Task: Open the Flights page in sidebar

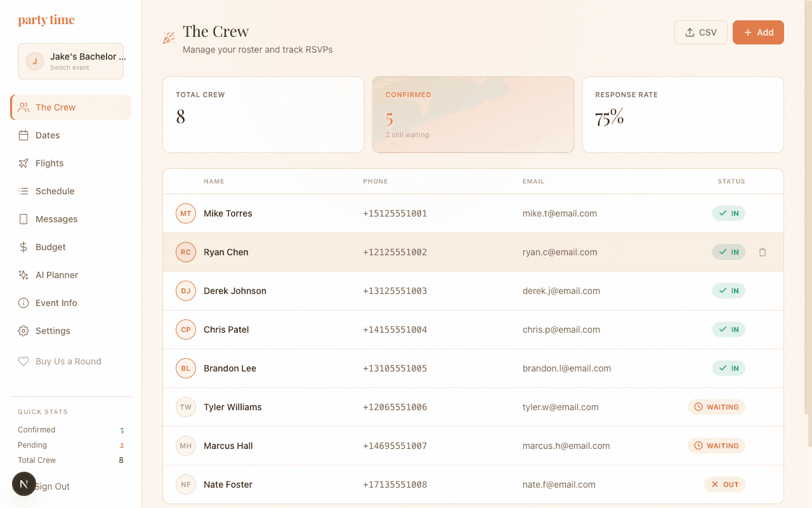Action: (49, 163)
